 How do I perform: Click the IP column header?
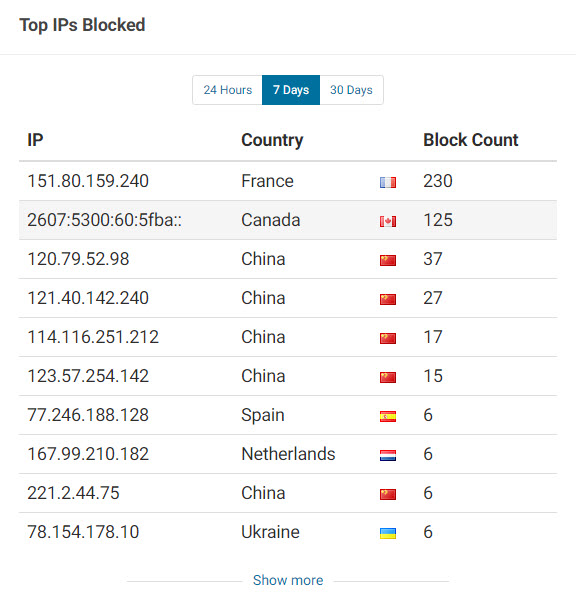35,140
